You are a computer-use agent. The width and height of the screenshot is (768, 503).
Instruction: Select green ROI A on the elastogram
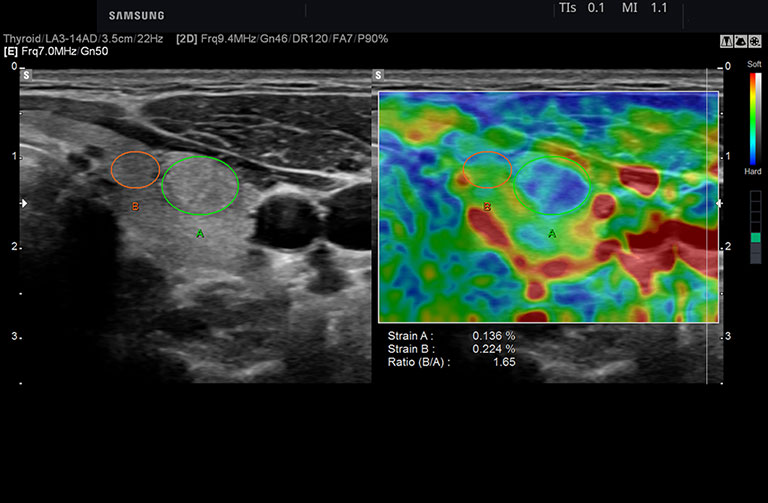pyautogui.click(x=552, y=186)
